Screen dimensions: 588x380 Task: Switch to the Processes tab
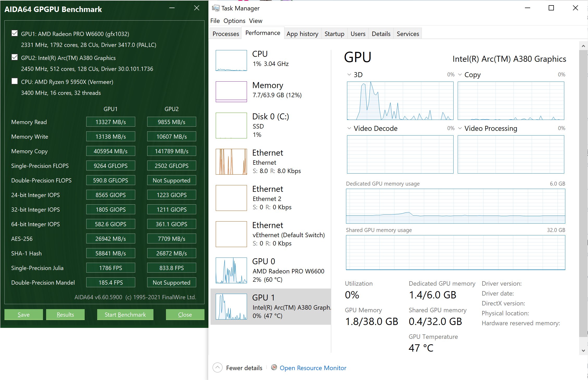pyautogui.click(x=226, y=34)
